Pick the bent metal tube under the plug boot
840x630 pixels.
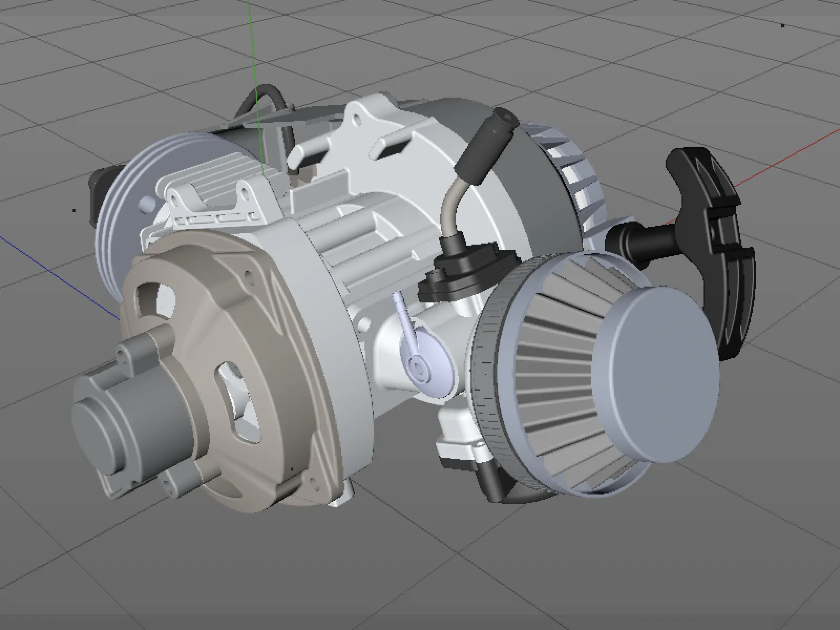[x=453, y=207]
